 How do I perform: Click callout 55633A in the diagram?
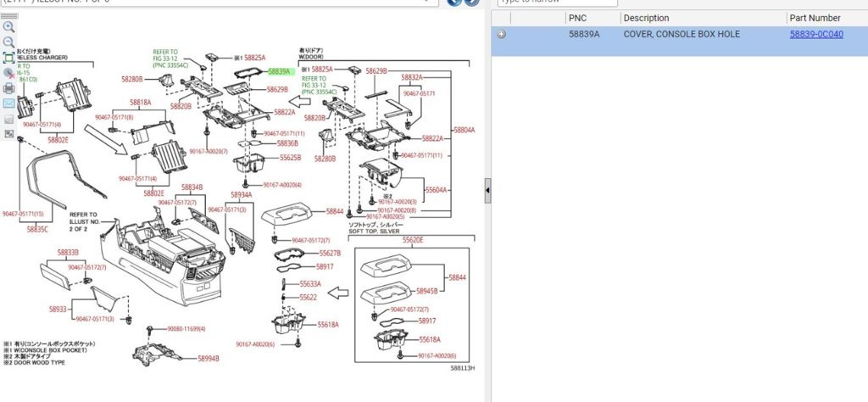click(x=310, y=284)
